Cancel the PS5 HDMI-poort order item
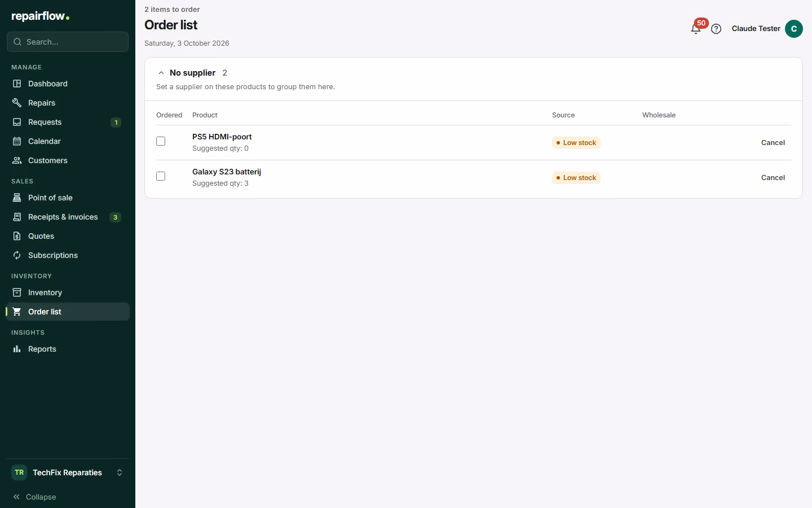812x508 pixels. [773, 143]
